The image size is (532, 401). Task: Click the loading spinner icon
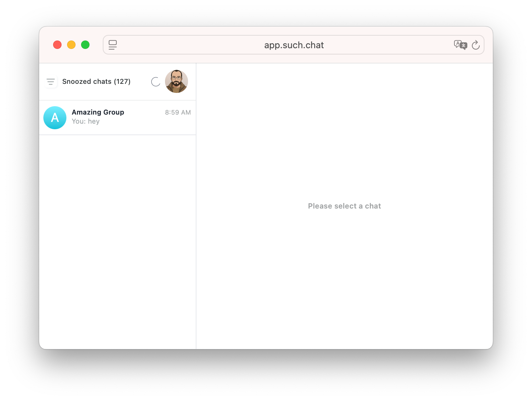click(156, 82)
